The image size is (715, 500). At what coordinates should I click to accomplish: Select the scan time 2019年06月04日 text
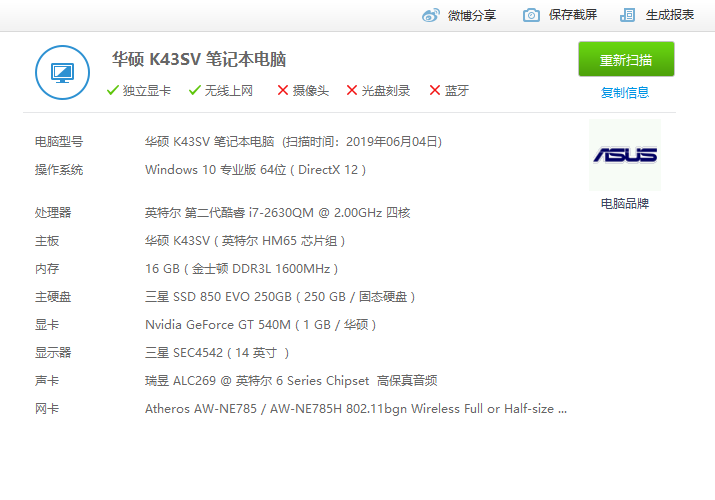click(394, 142)
